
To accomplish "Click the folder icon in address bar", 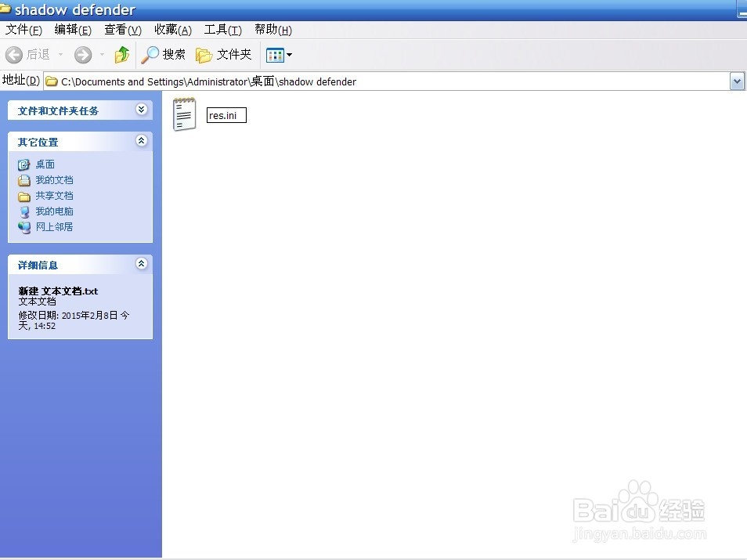I will tap(52, 82).
